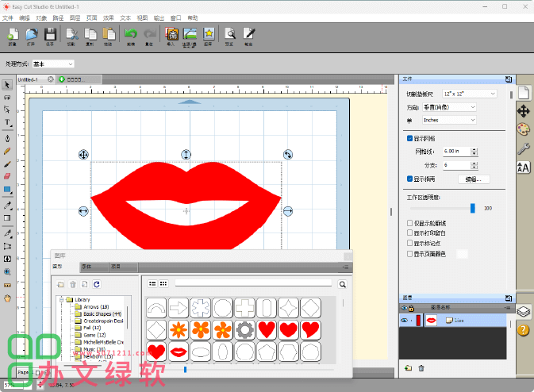Viewport: 534px width, 392px height.
Task: Click the library search magnifier button
Action: pos(343,284)
